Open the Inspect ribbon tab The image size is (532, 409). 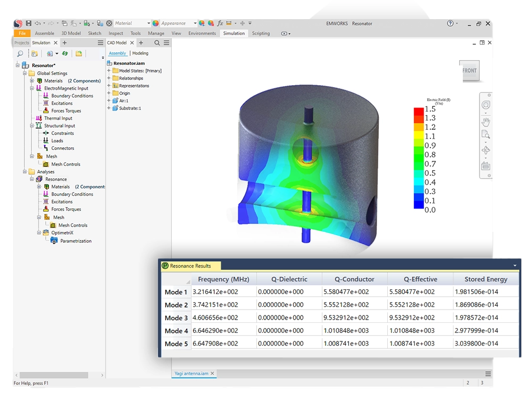[115, 34]
